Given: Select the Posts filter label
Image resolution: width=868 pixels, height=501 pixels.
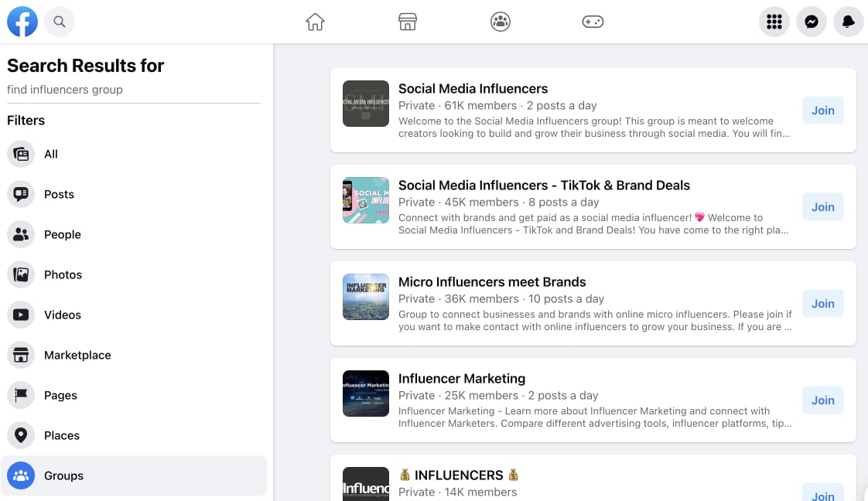Looking at the screenshot, I should click(x=60, y=195).
